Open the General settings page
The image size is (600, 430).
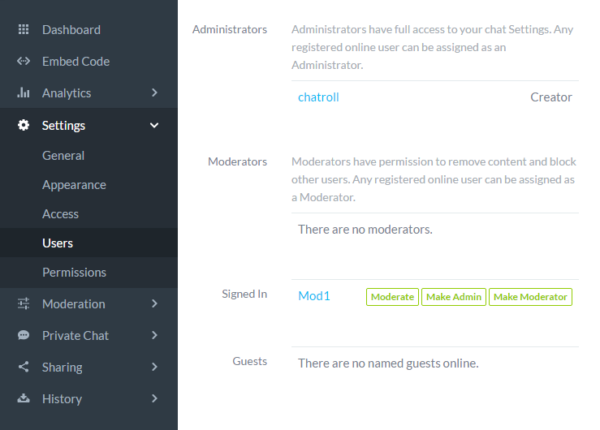pyautogui.click(x=63, y=156)
